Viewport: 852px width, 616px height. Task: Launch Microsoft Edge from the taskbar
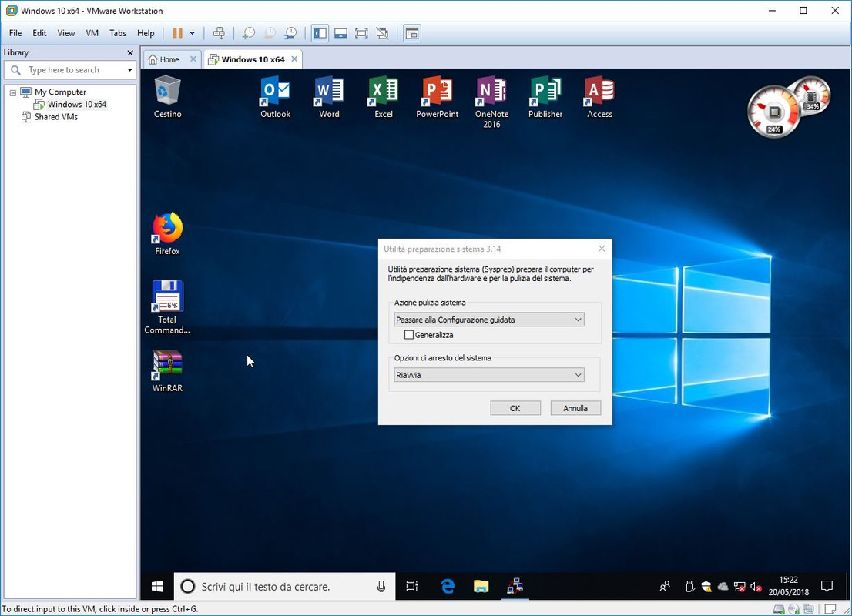click(448, 586)
